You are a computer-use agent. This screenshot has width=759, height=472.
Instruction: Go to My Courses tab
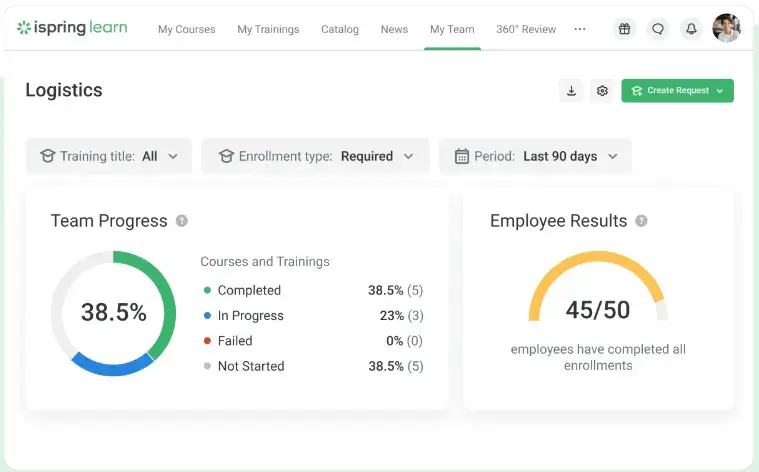(x=187, y=30)
